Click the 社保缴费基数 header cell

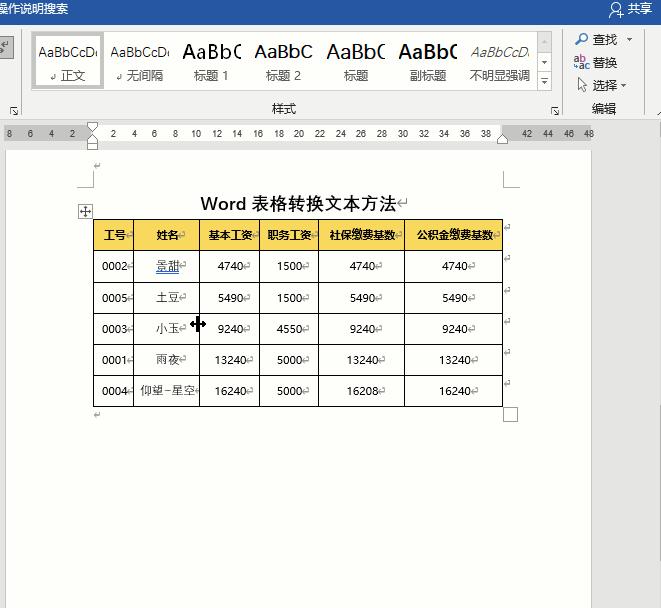tap(362, 235)
